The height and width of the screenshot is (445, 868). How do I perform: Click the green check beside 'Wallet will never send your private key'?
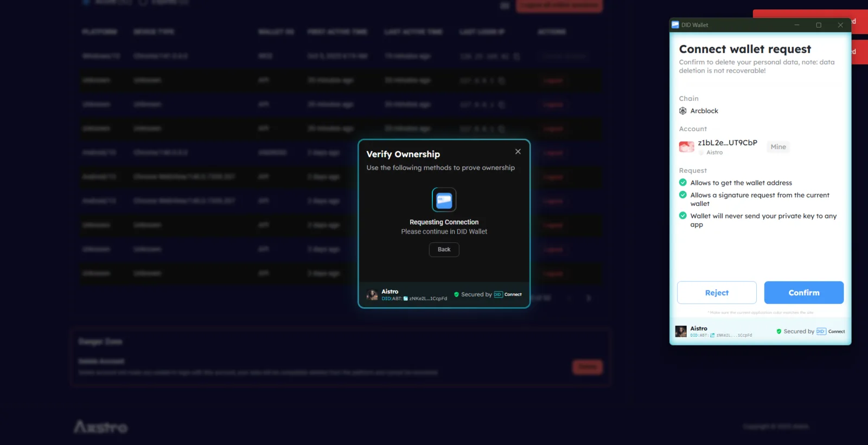[683, 216]
